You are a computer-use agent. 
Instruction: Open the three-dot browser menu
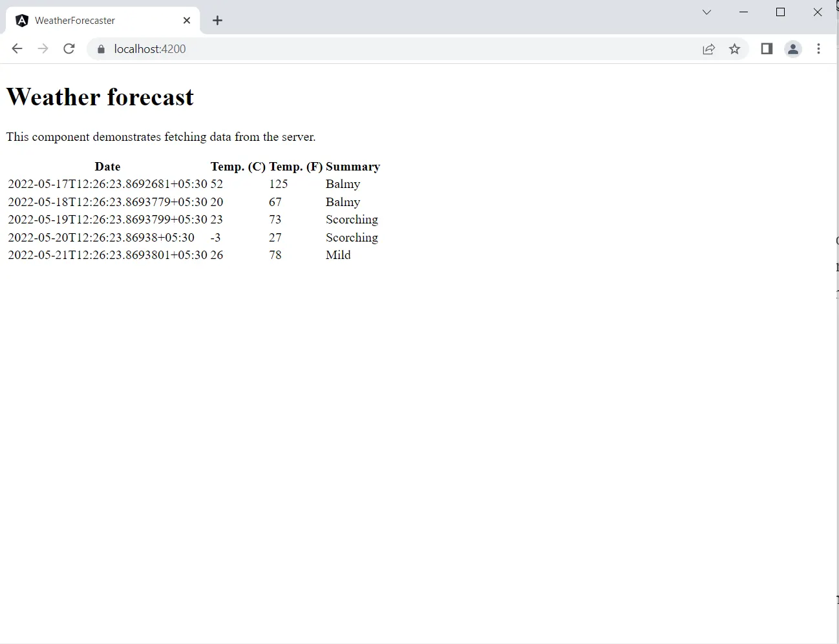click(819, 48)
